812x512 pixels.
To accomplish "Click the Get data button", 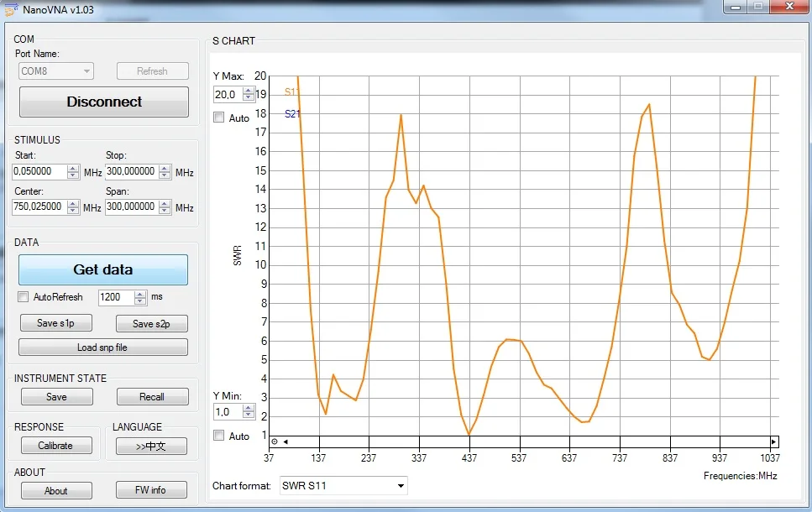I will [103, 269].
